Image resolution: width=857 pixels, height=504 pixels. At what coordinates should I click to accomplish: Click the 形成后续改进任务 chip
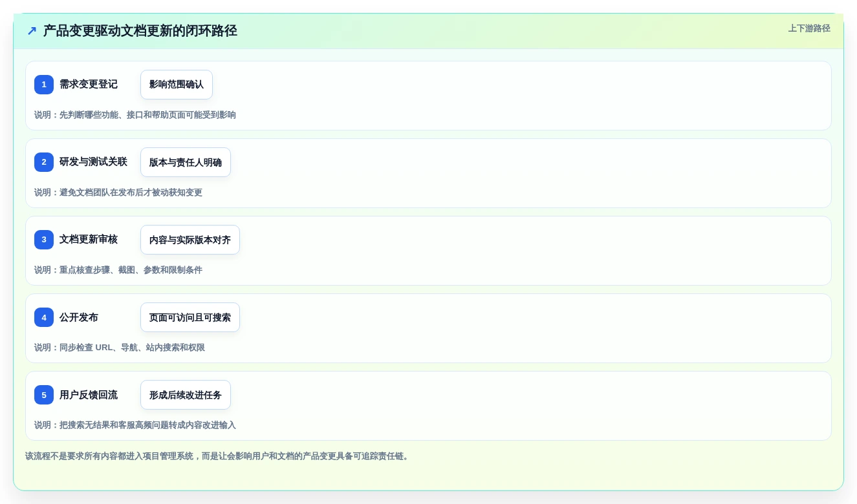[x=186, y=395]
